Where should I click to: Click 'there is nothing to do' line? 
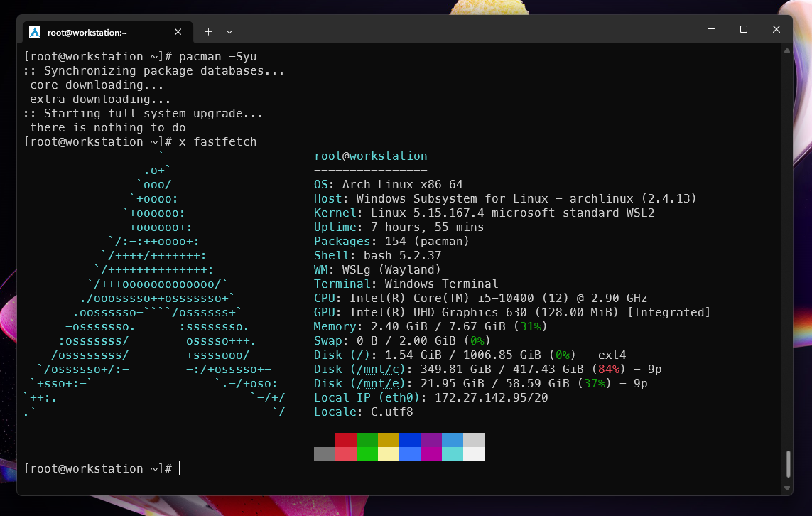tap(108, 127)
